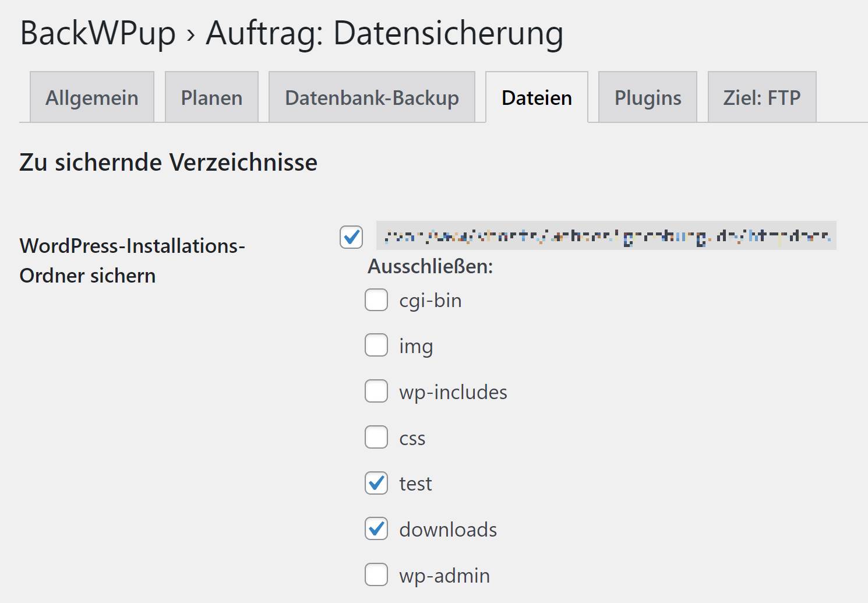Exclude the wp-includes folder
The height and width of the screenshot is (603, 868).
(x=376, y=391)
